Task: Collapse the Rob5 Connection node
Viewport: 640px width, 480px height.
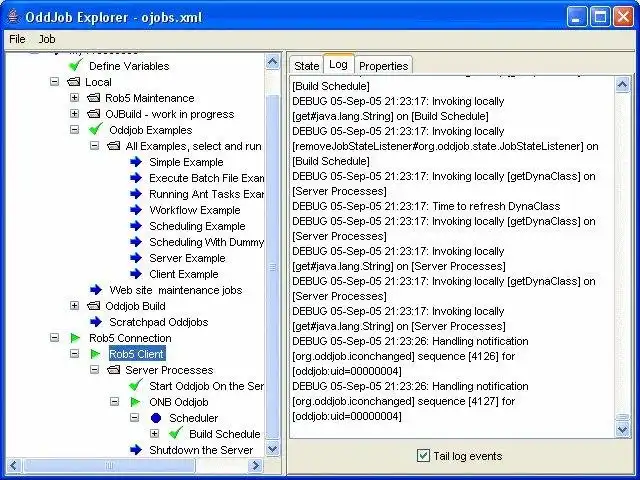Action: [54, 338]
